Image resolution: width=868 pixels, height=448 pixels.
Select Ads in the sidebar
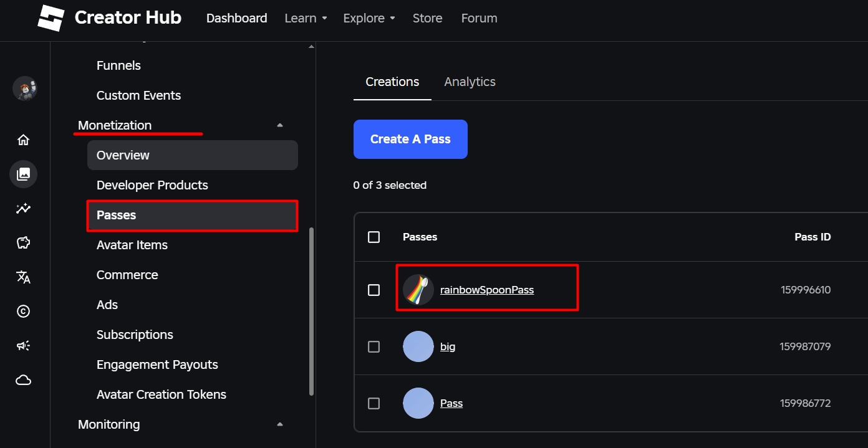[107, 305]
